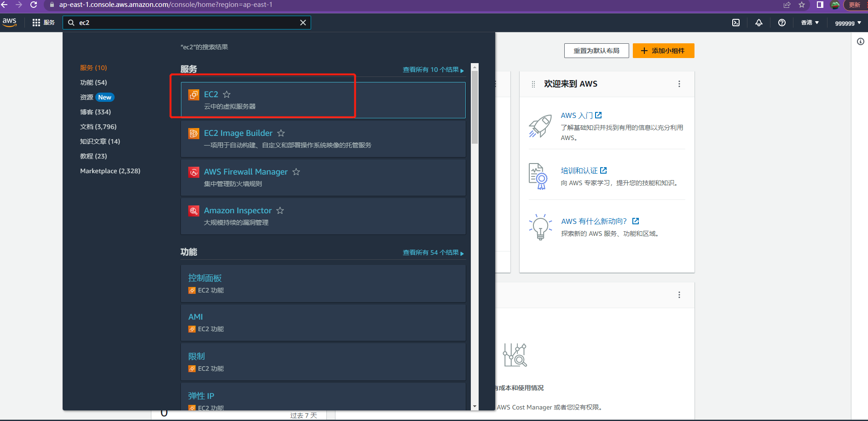The width and height of the screenshot is (868, 421).
Task: Expand the gggggg account dropdown
Action: (x=848, y=23)
